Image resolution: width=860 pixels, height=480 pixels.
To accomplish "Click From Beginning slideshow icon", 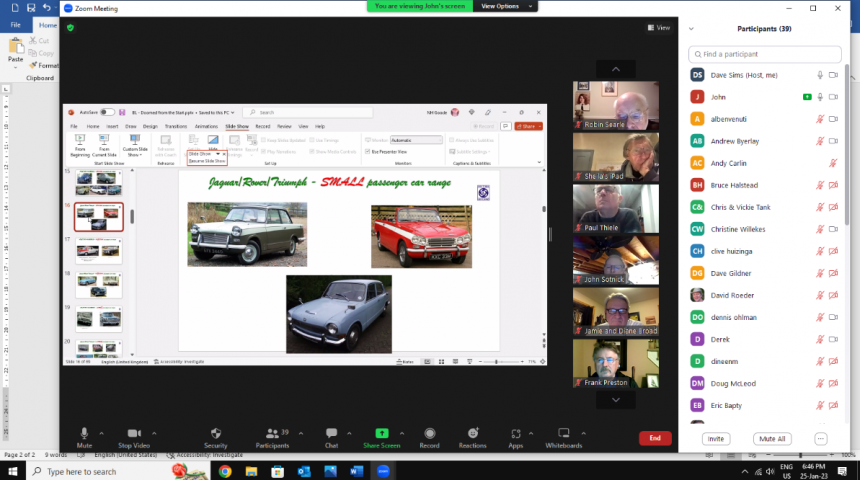I will [x=80, y=139].
